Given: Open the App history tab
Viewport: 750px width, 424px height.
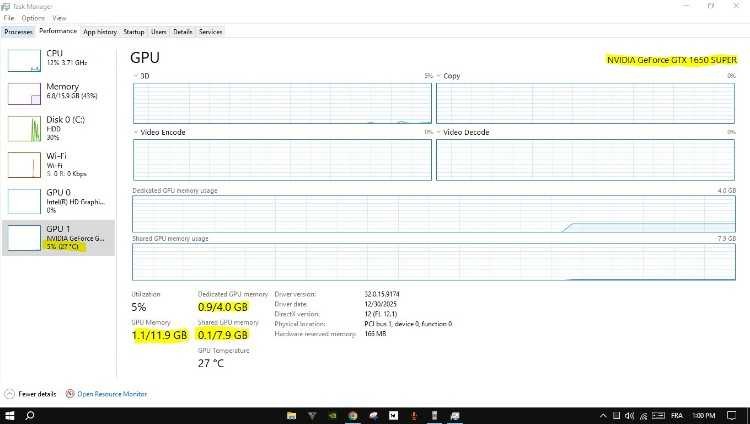Looking at the screenshot, I should coord(100,32).
